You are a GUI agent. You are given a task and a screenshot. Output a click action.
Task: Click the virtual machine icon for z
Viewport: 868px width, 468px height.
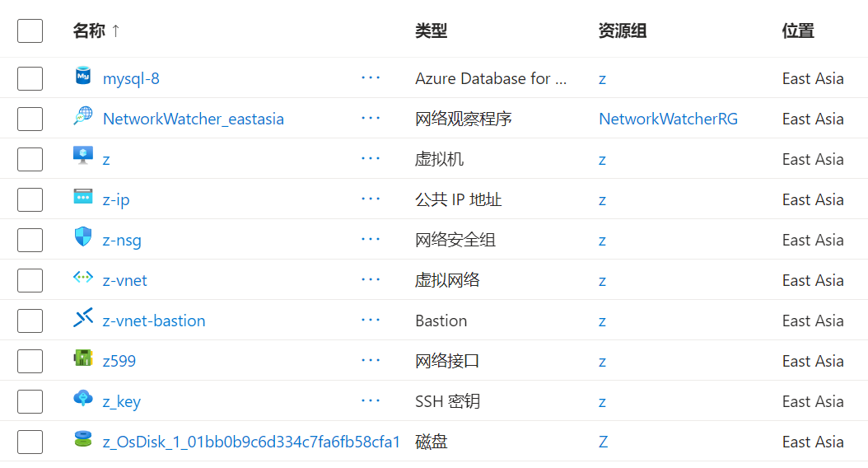(x=83, y=157)
